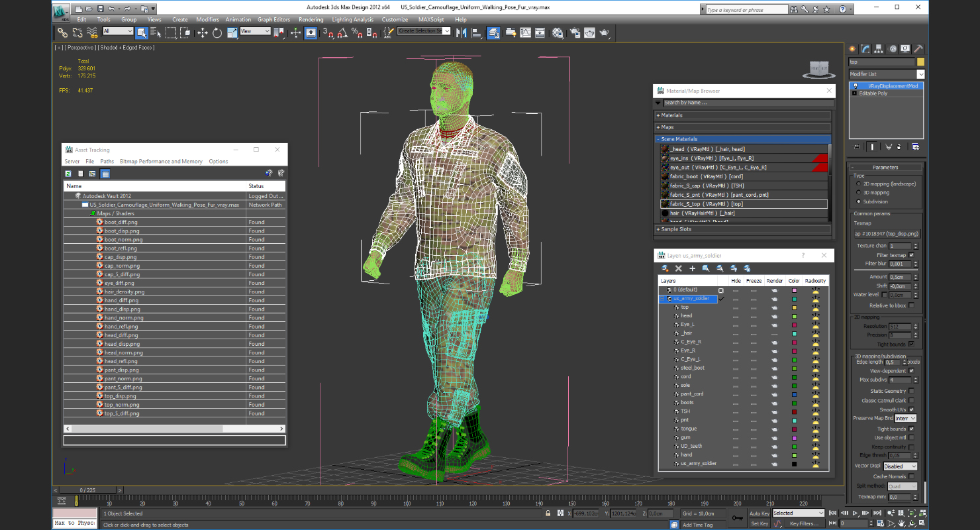The height and width of the screenshot is (530, 980).
Task: Open Bitmap Performance and Memory menu
Action: [x=161, y=161]
